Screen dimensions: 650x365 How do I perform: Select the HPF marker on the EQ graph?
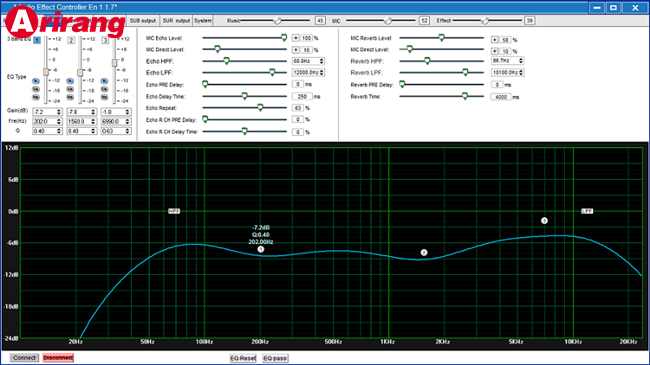174,211
